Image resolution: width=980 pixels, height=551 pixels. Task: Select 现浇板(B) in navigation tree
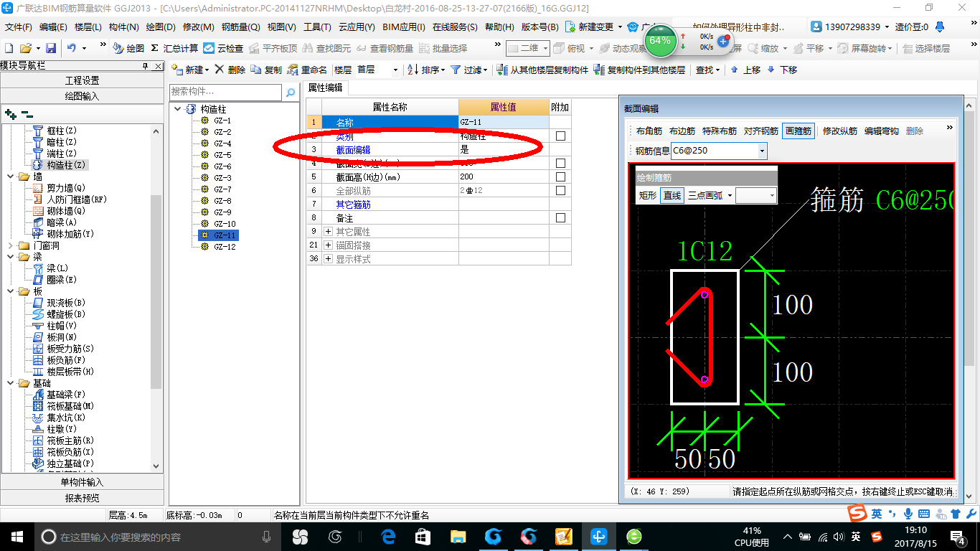point(66,303)
